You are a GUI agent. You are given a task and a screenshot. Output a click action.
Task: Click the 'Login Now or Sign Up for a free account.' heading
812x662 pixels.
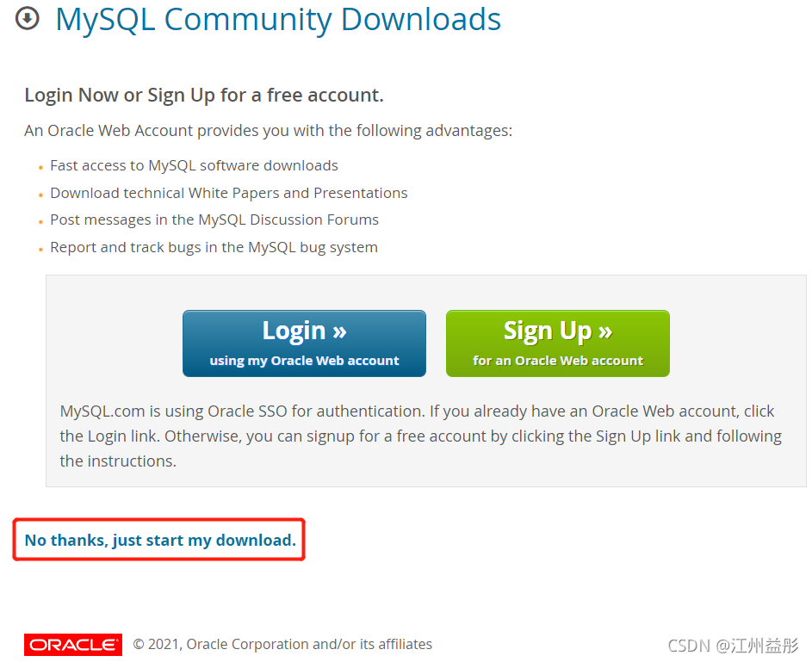[204, 96]
